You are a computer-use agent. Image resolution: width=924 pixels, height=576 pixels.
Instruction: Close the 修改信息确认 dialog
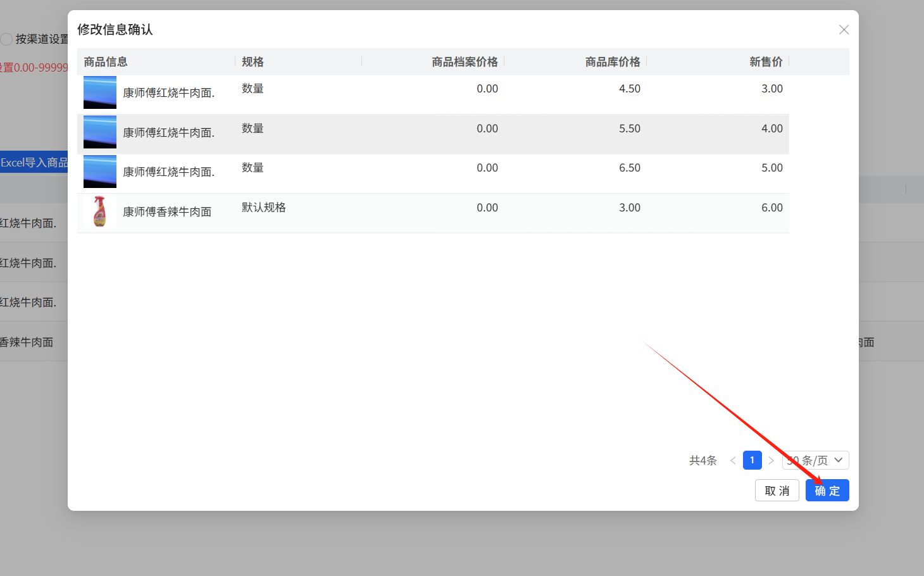coord(844,30)
